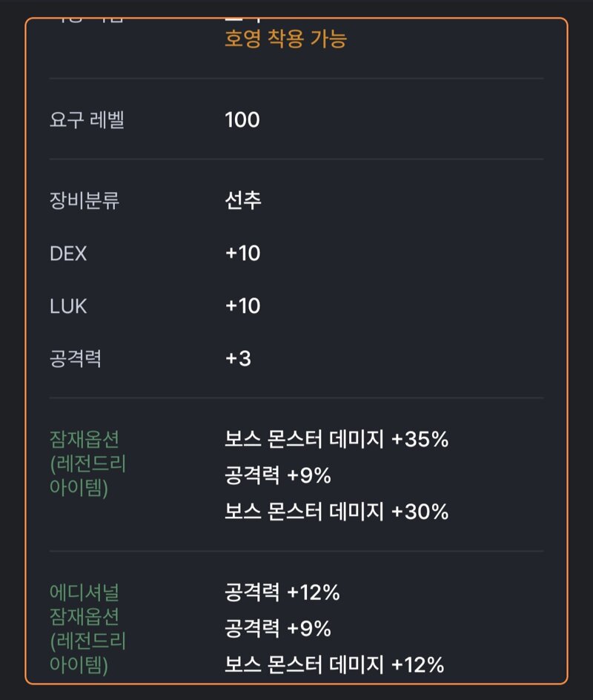The width and height of the screenshot is (593, 700).
Task: Select the DEX stat label
Action: tap(68, 254)
